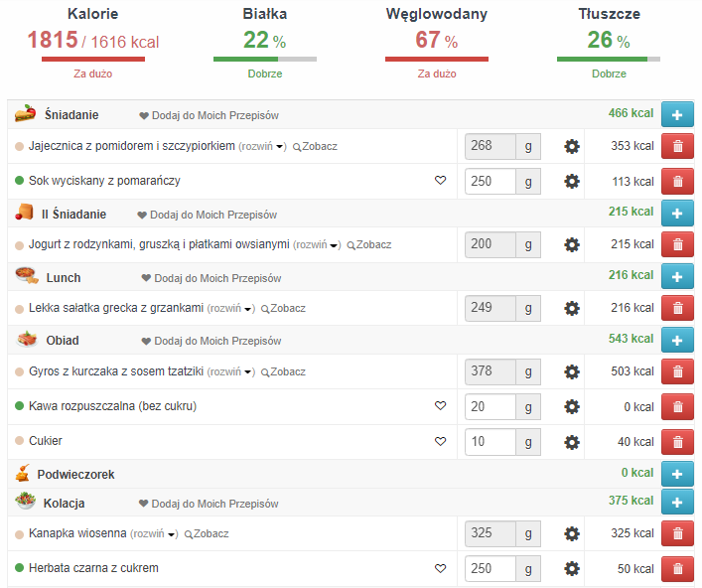Mark Herbata czarna z cukrem as favorite

pyautogui.click(x=440, y=569)
